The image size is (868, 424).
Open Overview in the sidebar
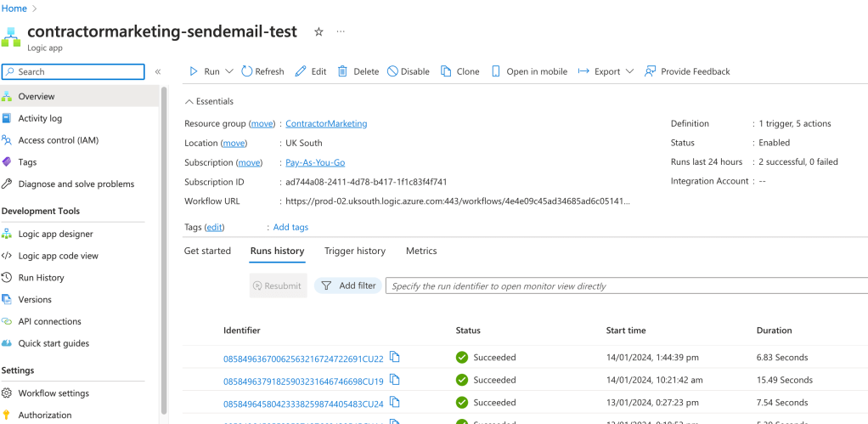click(x=80, y=96)
